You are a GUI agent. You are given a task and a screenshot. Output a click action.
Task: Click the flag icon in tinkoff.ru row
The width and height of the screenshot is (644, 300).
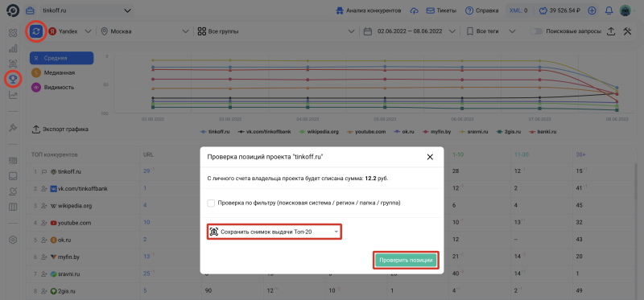44,171
